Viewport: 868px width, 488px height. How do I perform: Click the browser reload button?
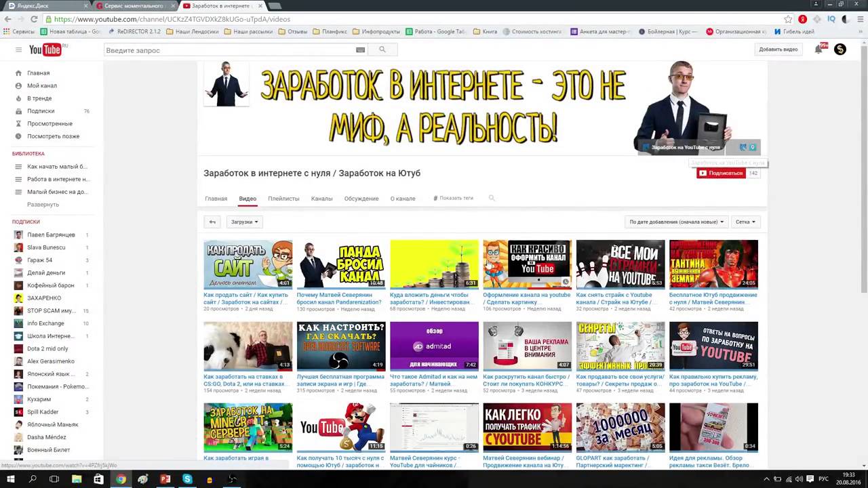(34, 20)
